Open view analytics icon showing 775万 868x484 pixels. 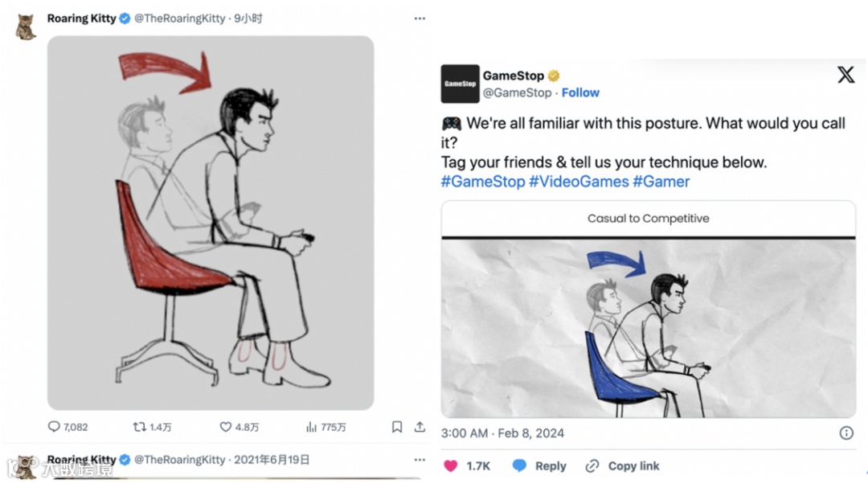tap(311, 427)
